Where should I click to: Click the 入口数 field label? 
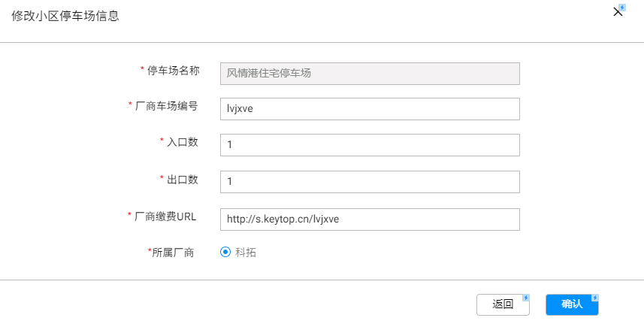point(183,142)
